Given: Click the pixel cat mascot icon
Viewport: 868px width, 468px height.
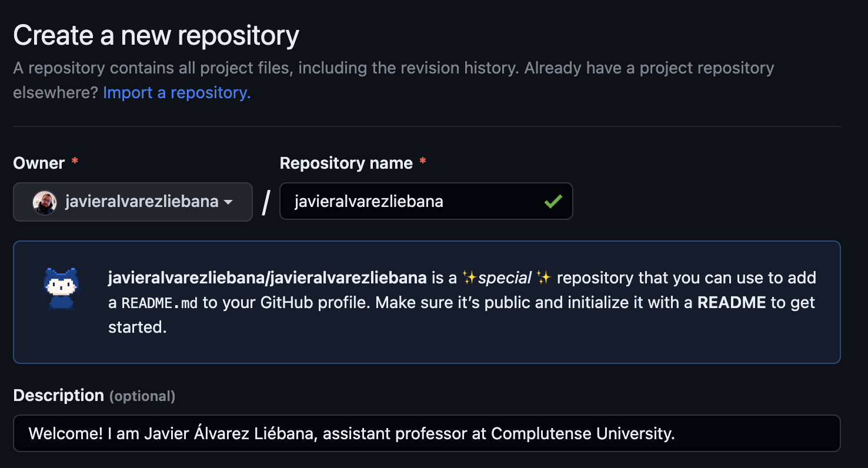Looking at the screenshot, I should pos(61,288).
